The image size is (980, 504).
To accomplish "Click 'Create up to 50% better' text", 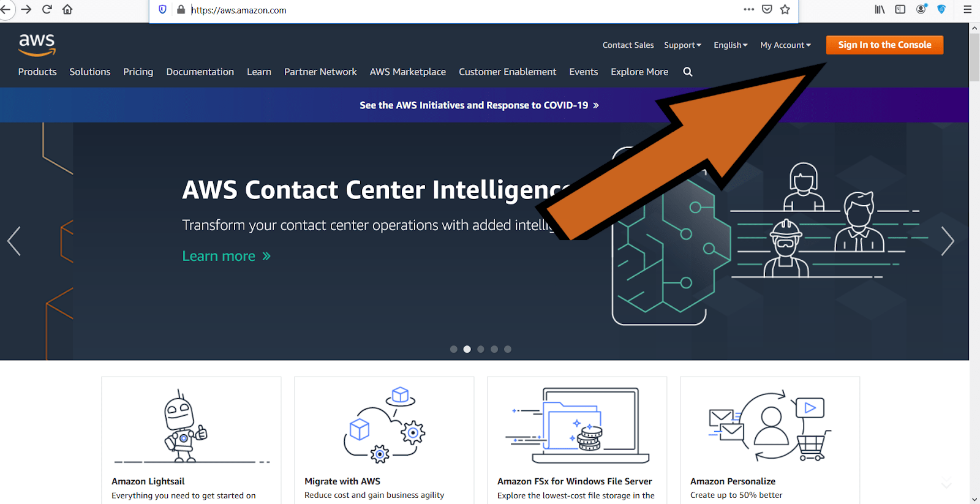I will tap(736, 495).
